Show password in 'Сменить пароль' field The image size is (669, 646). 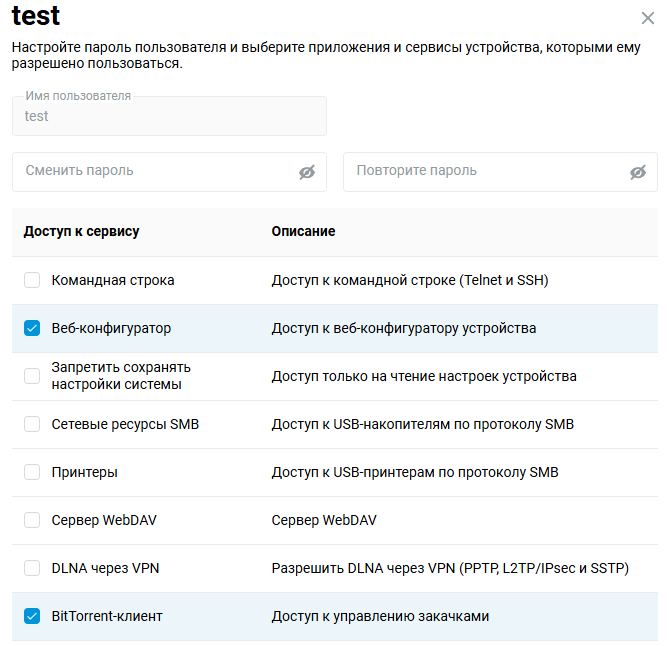pyautogui.click(x=307, y=172)
